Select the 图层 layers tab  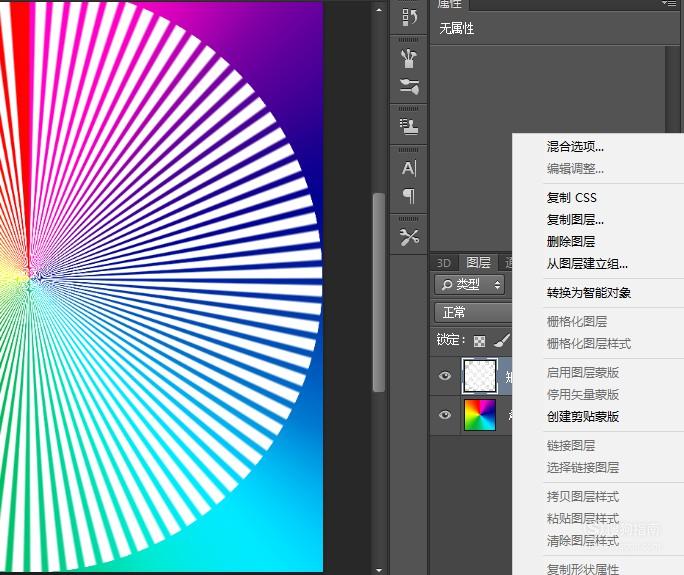pos(478,262)
